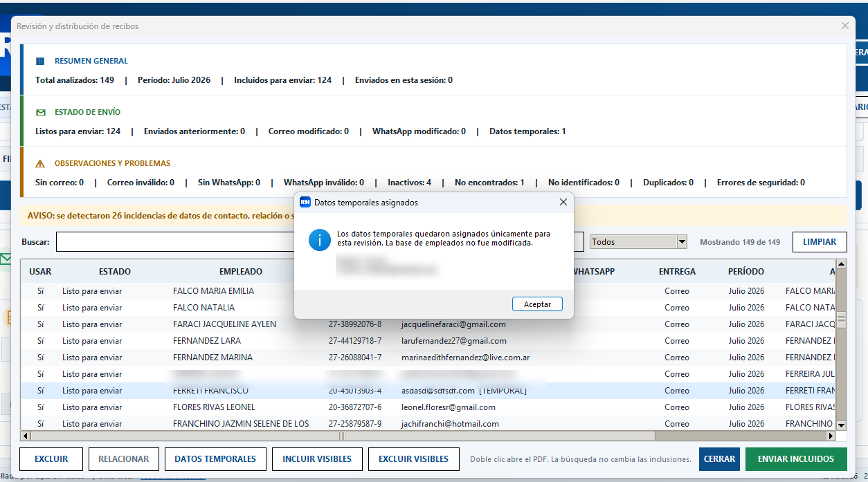Select employee FALCO NATALIA
Image resolution: width=868 pixels, height=482 pixels.
tap(204, 308)
